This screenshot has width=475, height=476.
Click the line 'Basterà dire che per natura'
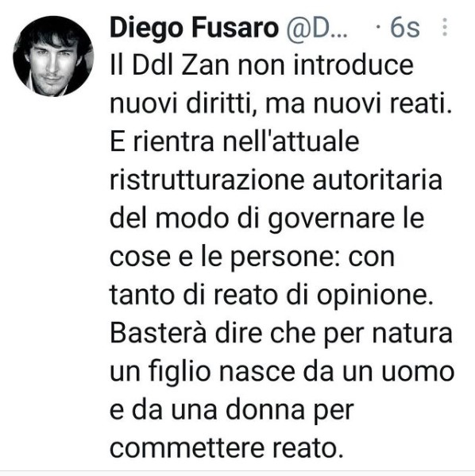281,333
